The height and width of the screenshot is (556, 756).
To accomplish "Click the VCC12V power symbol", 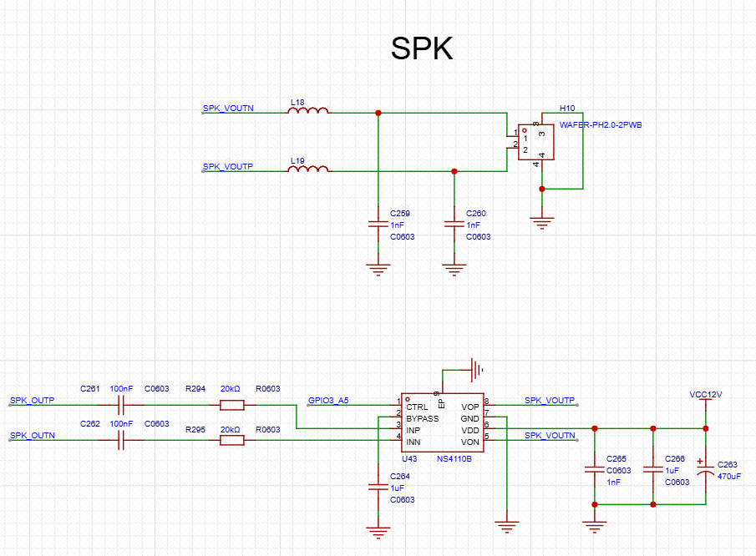I will [x=706, y=395].
